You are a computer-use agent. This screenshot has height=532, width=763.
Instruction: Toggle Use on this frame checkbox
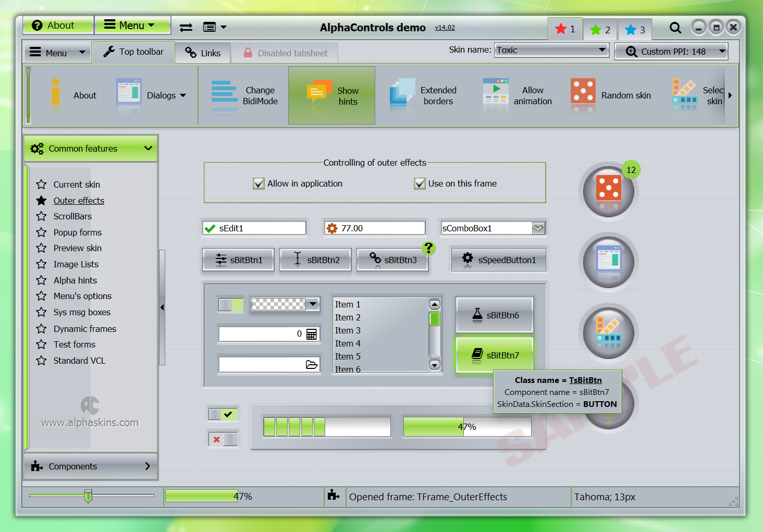tap(420, 183)
